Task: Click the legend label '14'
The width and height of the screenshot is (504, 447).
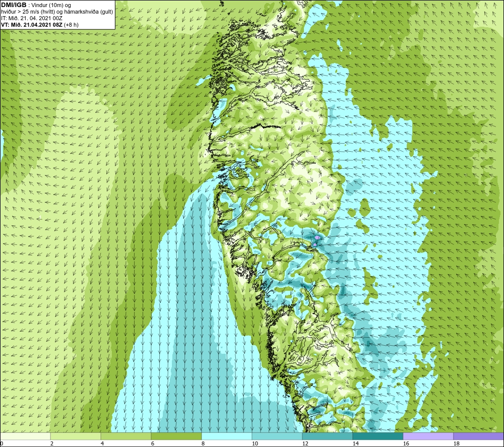Action: pyautogui.click(x=356, y=444)
